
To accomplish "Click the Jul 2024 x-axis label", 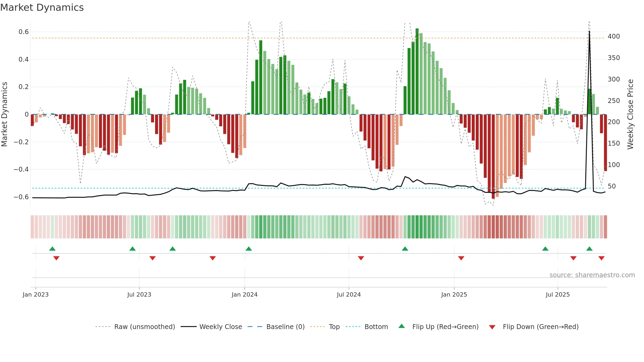I will (x=349, y=294).
